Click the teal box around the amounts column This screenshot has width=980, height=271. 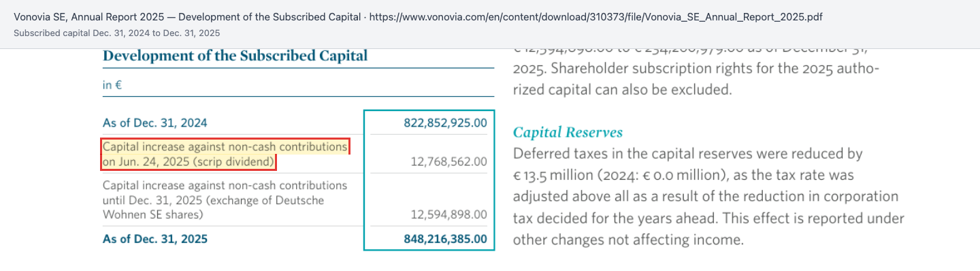(x=429, y=180)
